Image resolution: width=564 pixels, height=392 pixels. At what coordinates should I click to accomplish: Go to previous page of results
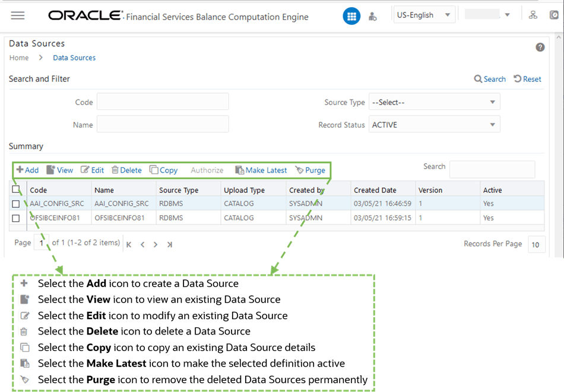pos(142,245)
